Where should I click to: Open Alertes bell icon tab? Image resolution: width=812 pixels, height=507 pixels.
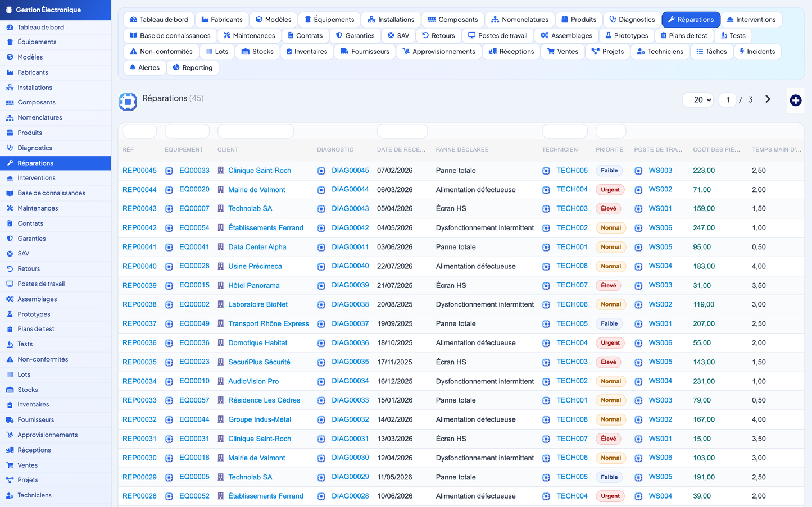point(144,67)
